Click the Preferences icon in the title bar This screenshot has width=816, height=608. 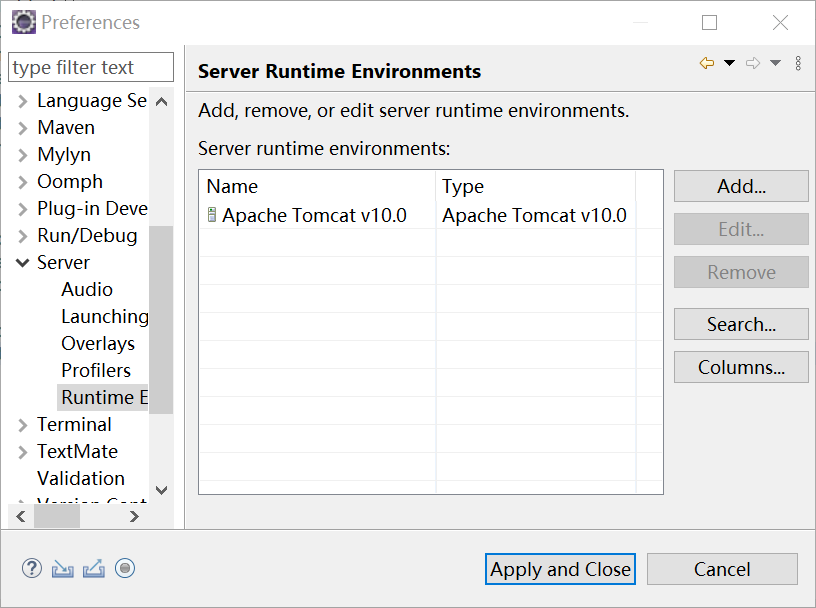22,21
